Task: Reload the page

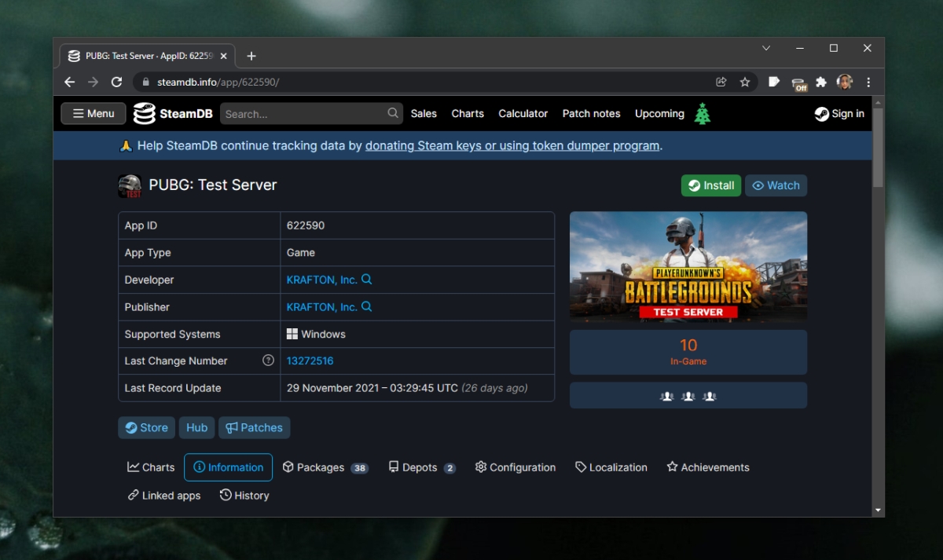Action: point(117,82)
